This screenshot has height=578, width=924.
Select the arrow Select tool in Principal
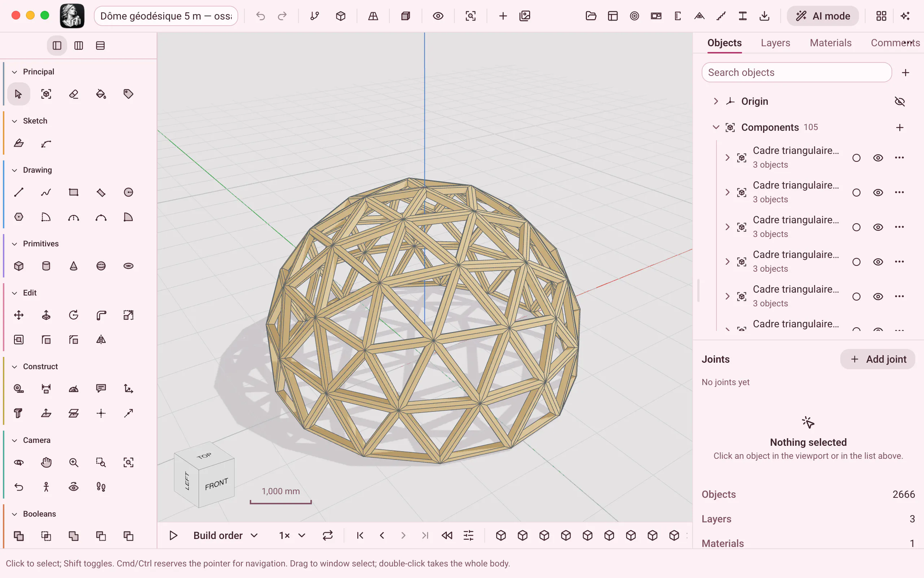pyautogui.click(x=18, y=94)
